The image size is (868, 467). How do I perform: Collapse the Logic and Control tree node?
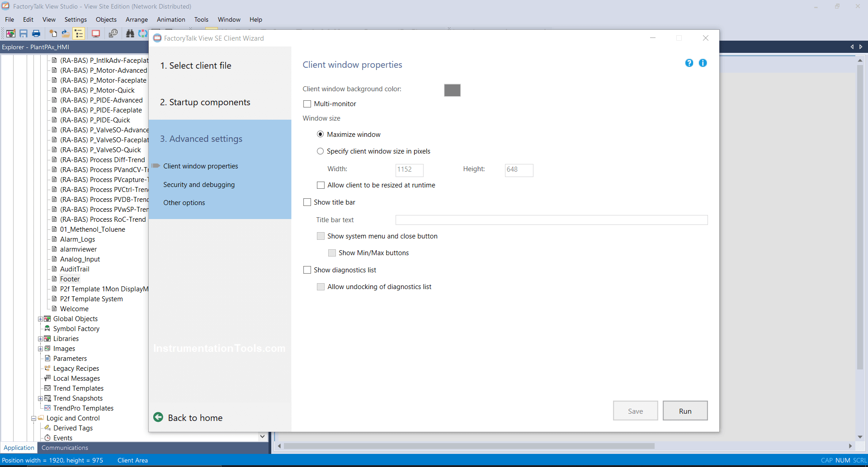[x=33, y=418]
